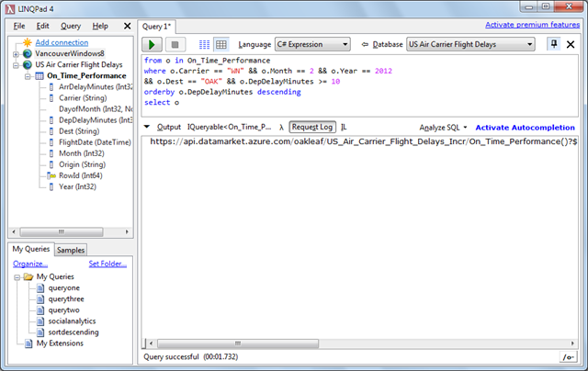Expand the VancouverWindows8 connection node

point(16,54)
